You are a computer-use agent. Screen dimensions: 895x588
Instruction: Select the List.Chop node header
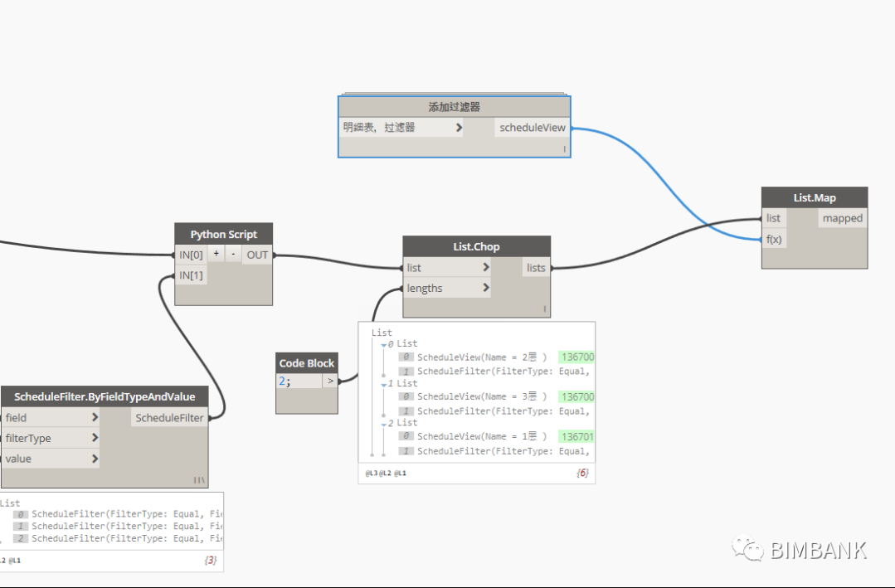pyautogui.click(x=477, y=246)
